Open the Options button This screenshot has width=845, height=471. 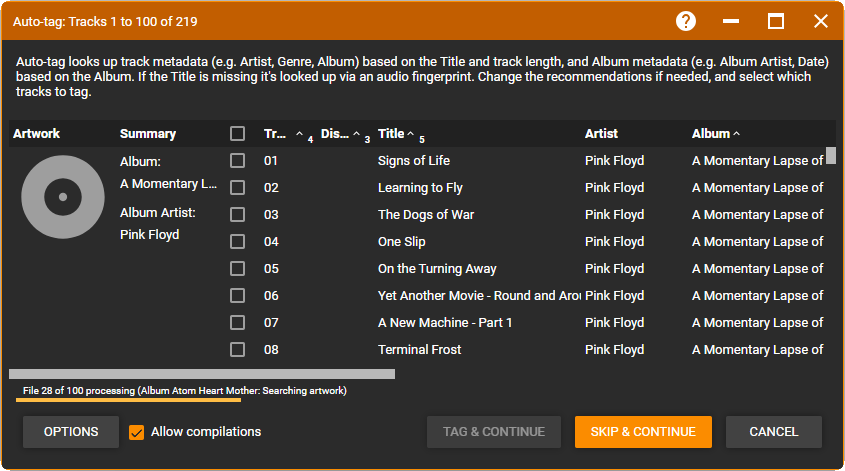pos(71,432)
